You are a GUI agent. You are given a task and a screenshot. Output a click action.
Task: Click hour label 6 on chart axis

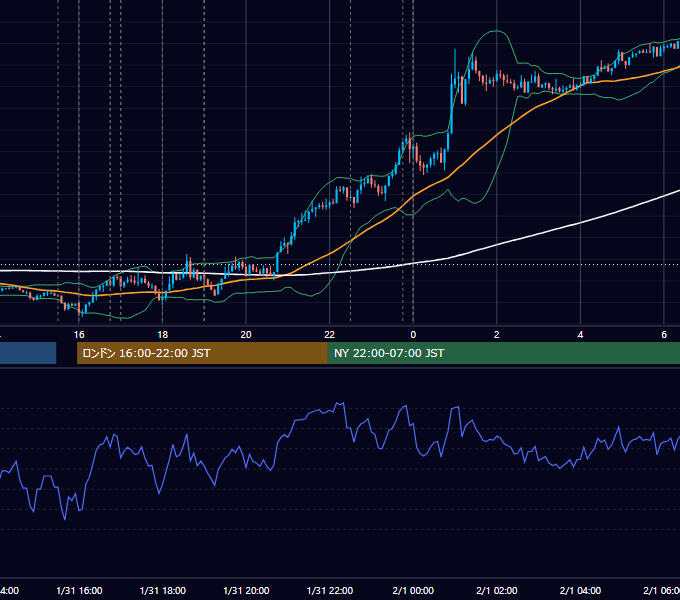tap(664, 335)
